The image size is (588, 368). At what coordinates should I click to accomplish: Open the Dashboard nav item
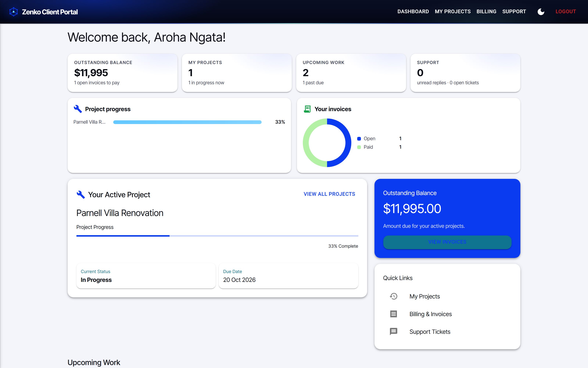(x=413, y=11)
